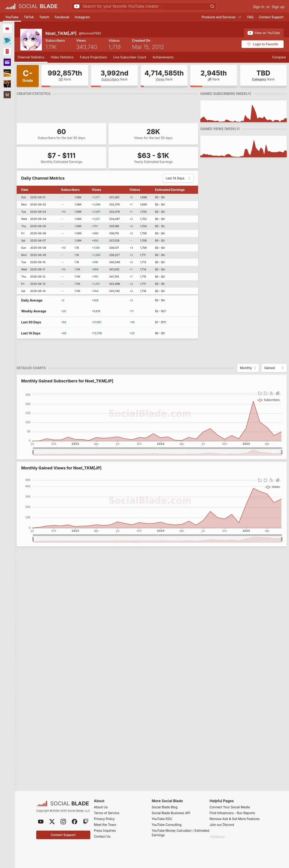This screenshot has height=868, width=289.
Task: Toggle Subscribers legend series on chart
Action: [x=269, y=400]
